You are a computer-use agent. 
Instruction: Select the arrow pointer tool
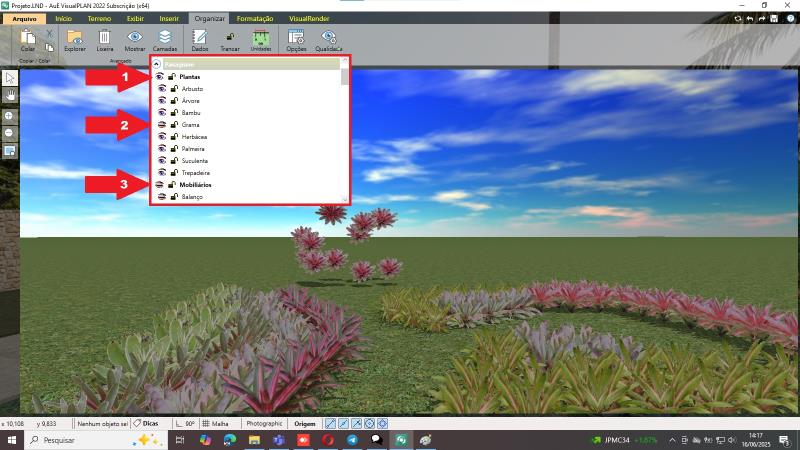point(10,78)
